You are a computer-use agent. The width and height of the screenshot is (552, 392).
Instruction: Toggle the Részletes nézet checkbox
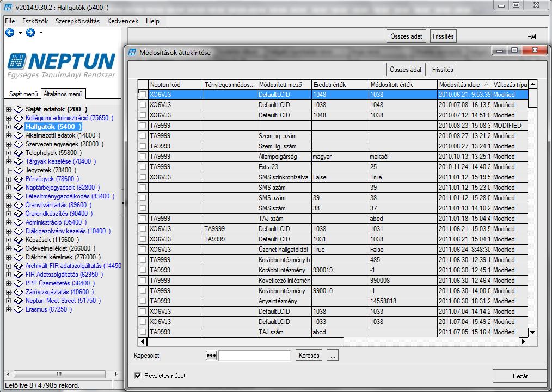[x=138, y=376]
